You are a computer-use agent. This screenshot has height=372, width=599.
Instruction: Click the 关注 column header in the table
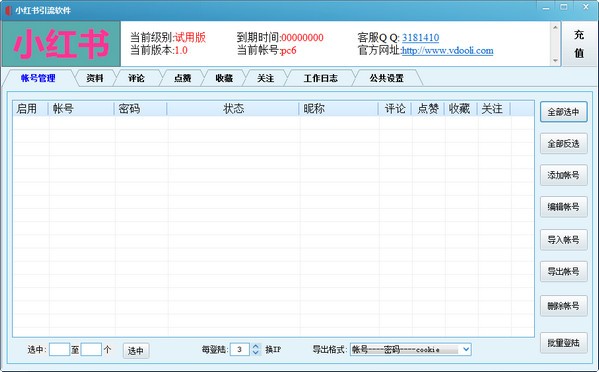493,108
